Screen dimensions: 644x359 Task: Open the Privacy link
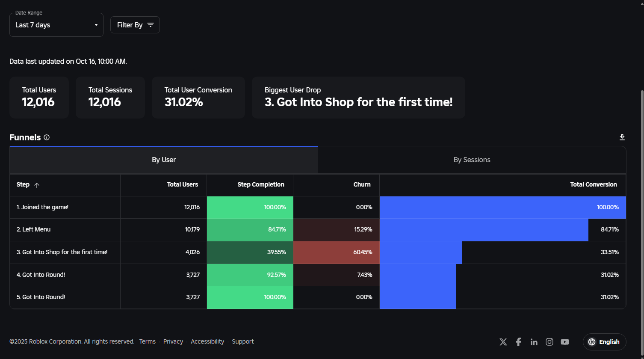173,341
